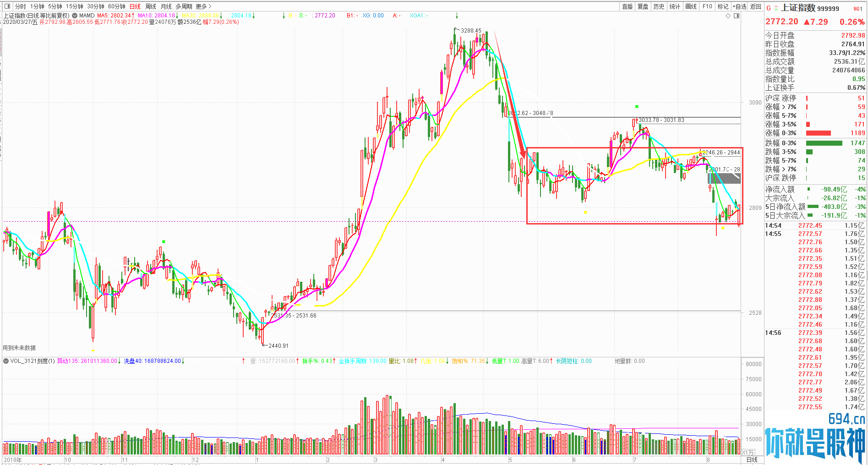This screenshot has height=465, width=868.
Task: Select the 60分钟 period tab
Action: (117, 6)
